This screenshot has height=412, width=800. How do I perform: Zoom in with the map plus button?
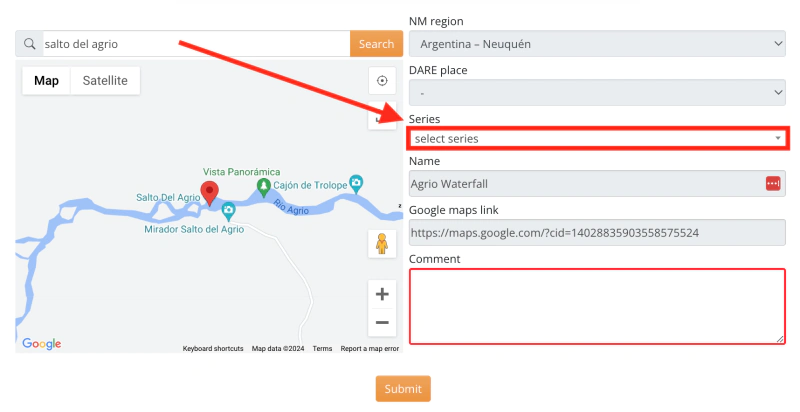click(x=381, y=294)
